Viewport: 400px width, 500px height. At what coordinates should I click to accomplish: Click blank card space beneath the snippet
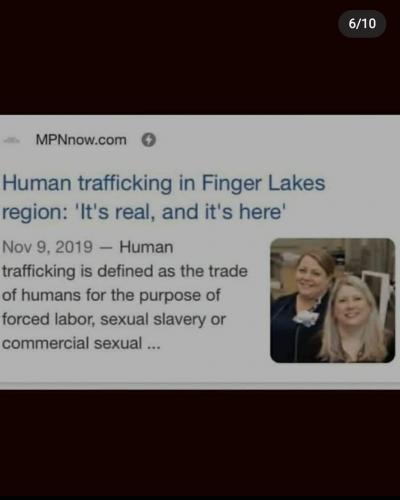(133, 368)
